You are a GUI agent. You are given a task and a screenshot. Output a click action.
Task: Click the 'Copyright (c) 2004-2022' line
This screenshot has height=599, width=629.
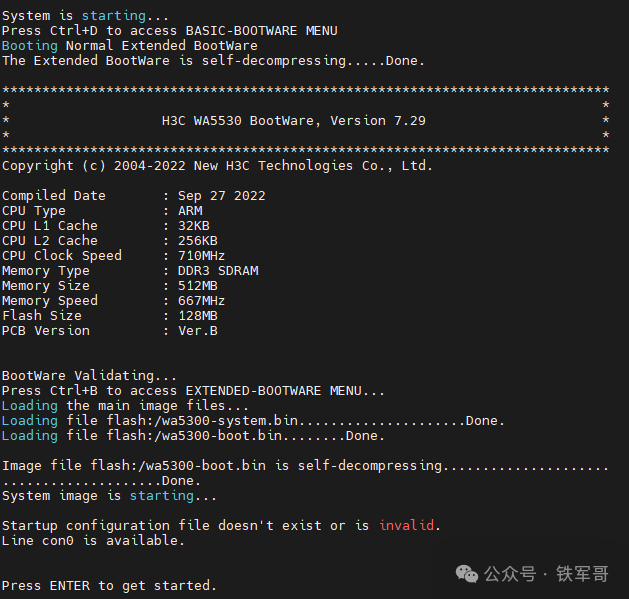coord(217,165)
